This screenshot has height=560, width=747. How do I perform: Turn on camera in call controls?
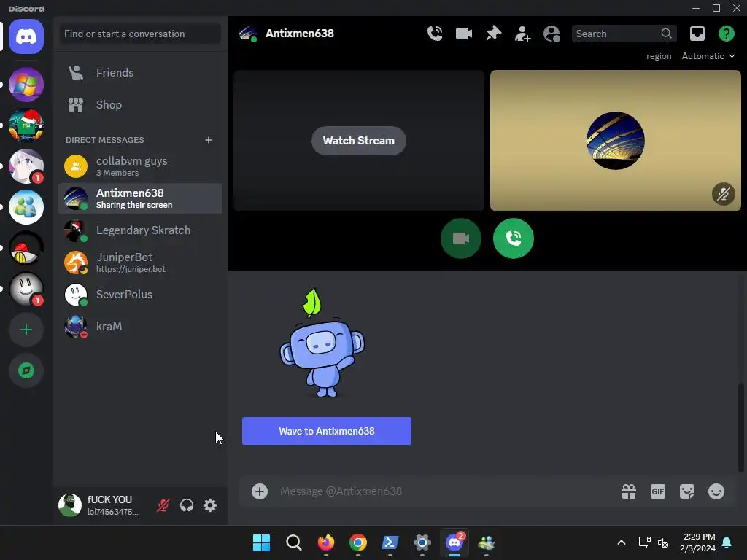click(461, 238)
